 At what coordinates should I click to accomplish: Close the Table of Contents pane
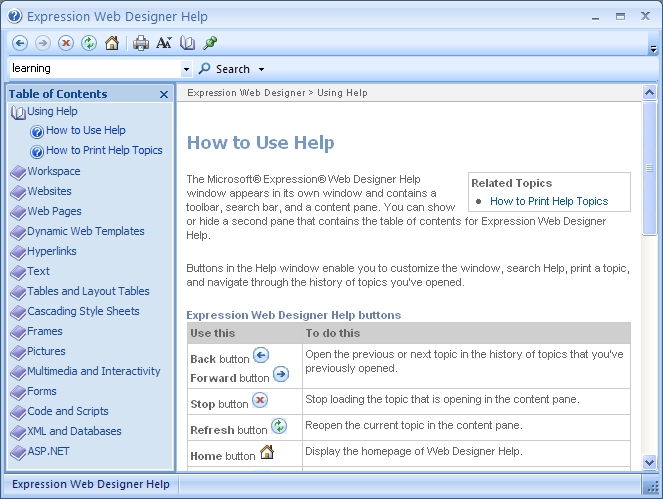(x=164, y=94)
